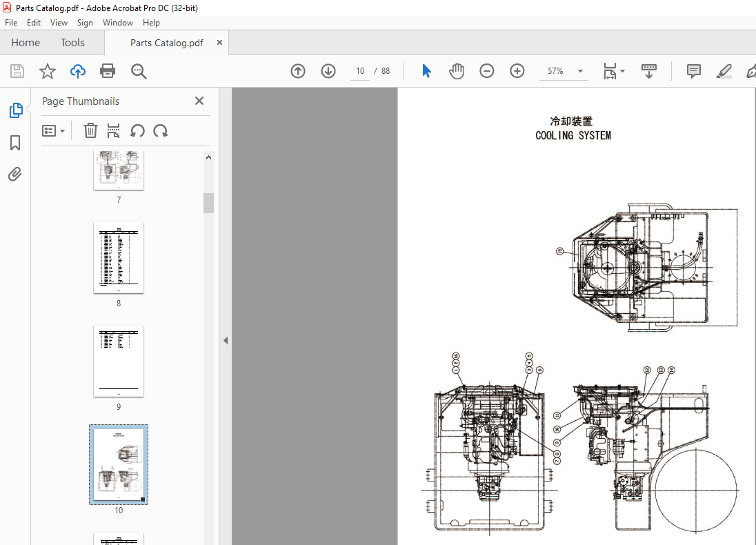The width and height of the screenshot is (756, 545).
Task: Select page 7 thumbnail
Action: point(119,170)
